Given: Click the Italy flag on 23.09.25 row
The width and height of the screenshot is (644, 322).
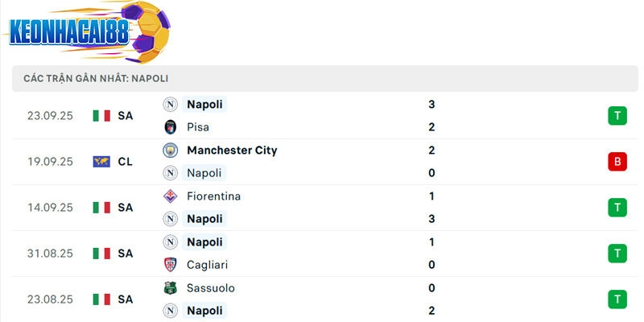Looking at the screenshot, I should click(x=101, y=116).
